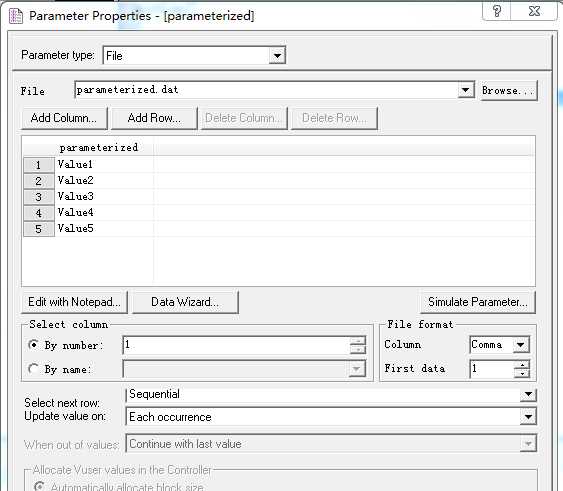The height and width of the screenshot is (491, 563).
Task: Open the Column delimiter Comma dropdown
Action: coord(521,345)
